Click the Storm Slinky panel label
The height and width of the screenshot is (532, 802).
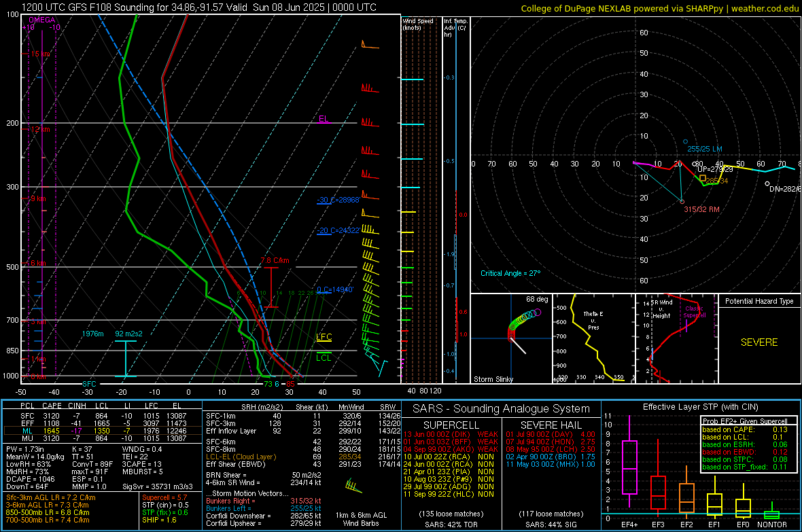coord(493,379)
